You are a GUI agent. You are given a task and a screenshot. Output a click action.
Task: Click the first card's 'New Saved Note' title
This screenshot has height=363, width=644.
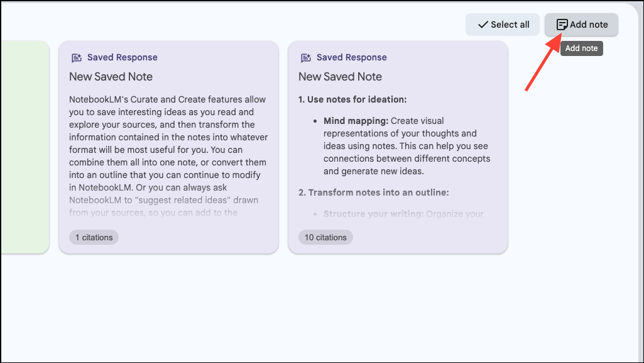111,77
